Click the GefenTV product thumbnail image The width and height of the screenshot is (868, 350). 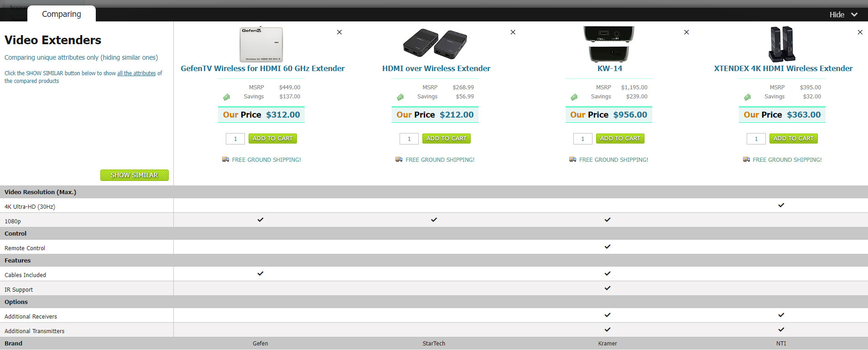[x=261, y=44]
